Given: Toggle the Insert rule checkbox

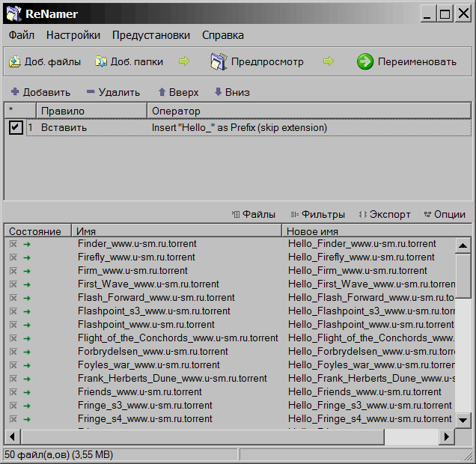Looking at the screenshot, I should 15,128.
